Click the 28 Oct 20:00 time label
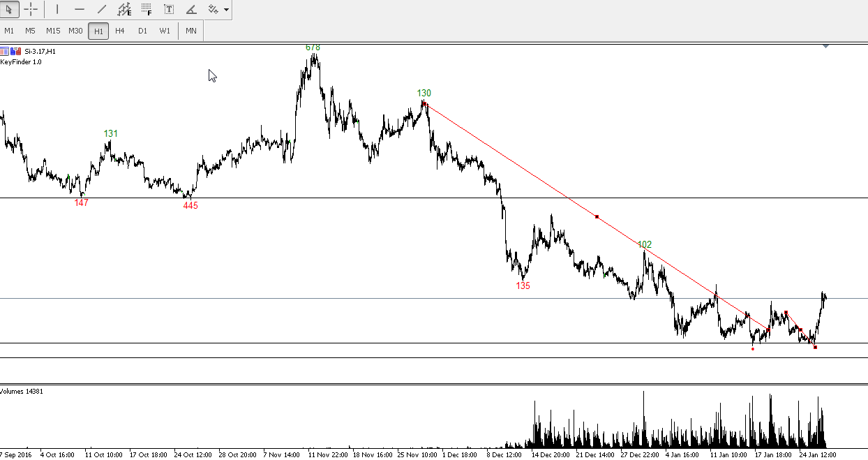 pos(237,454)
